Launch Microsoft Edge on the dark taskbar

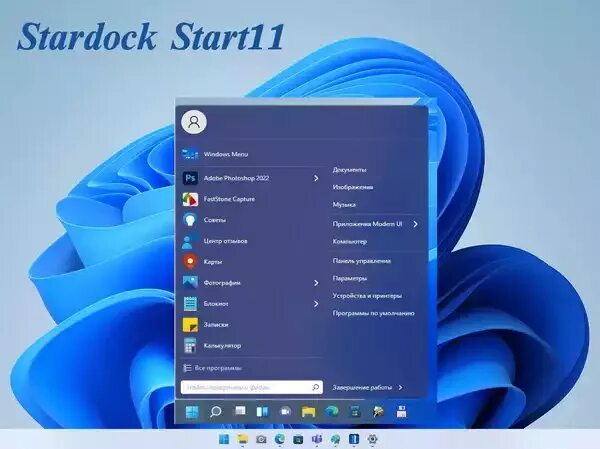coord(332,412)
